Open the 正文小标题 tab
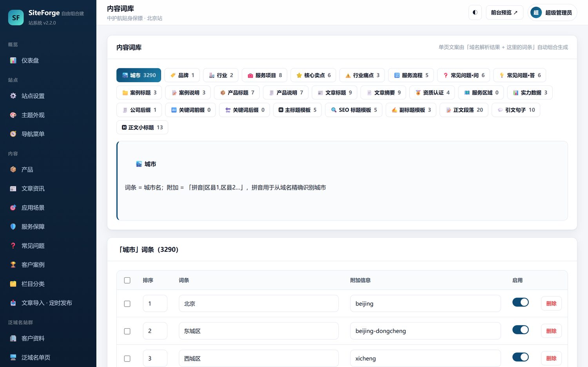The width and height of the screenshot is (588, 367). 142,127
